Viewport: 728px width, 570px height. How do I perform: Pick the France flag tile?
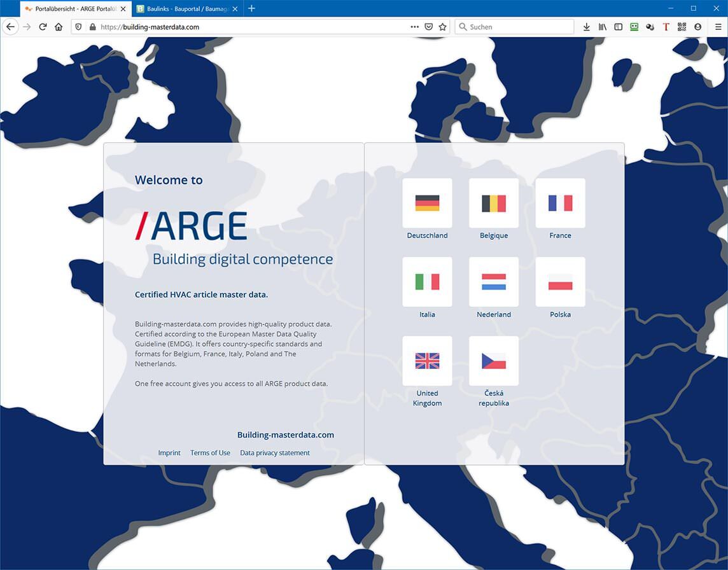pyautogui.click(x=561, y=203)
